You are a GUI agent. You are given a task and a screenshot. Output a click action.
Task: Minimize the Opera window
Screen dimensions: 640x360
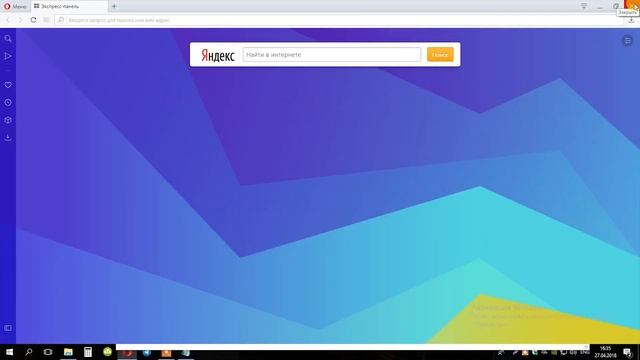coord(600,6)
